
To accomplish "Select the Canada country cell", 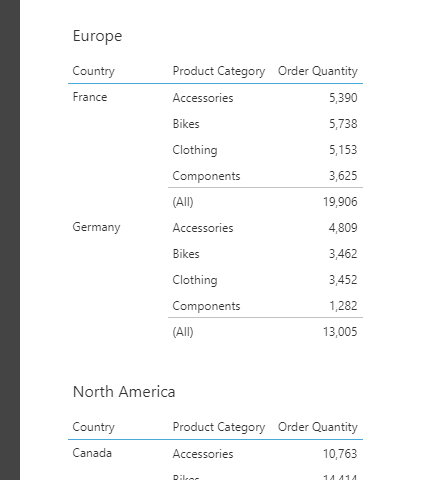I will [x=92, y=453].
